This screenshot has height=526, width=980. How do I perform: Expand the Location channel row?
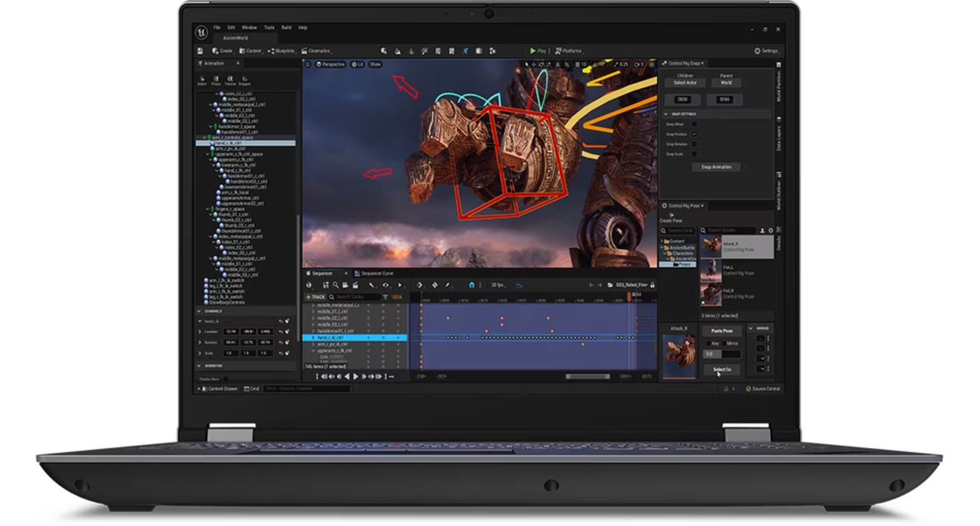coord(200,332)
